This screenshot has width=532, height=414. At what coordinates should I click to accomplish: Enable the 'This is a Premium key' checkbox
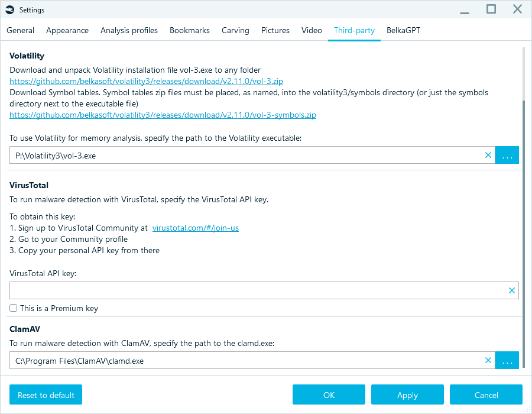13,308
